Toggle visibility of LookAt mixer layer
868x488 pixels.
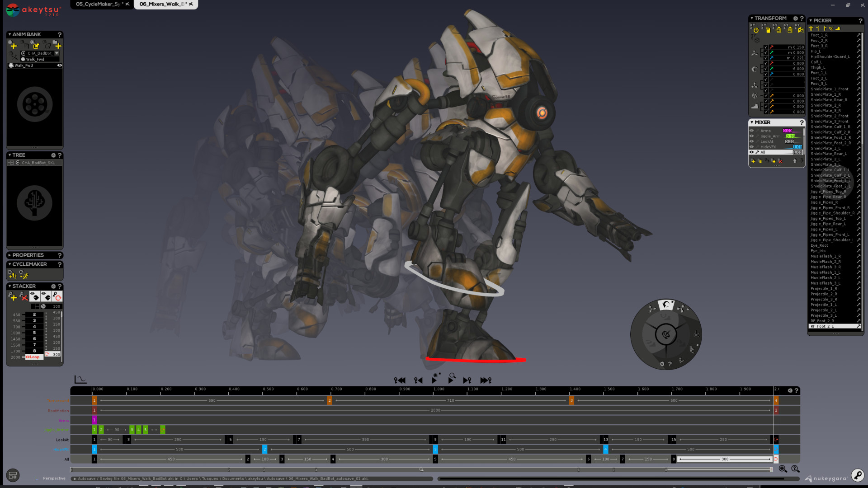point(752,141)
